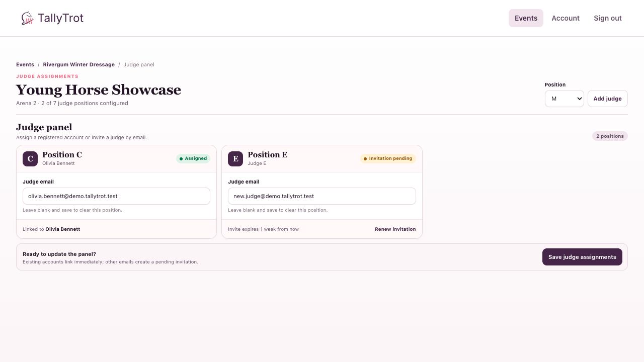The image size is (644, 362).
Task: Click the TallyTrot brand name text
Action: coord(60,19)
